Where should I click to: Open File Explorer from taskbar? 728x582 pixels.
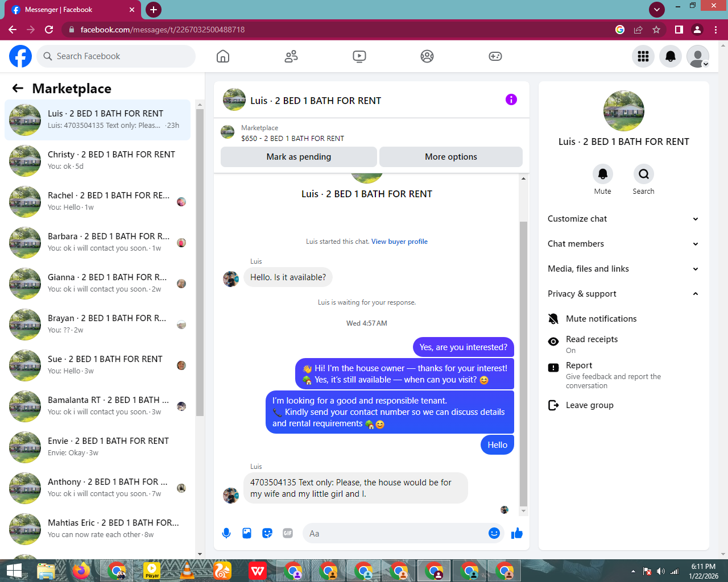click(46, 571)
